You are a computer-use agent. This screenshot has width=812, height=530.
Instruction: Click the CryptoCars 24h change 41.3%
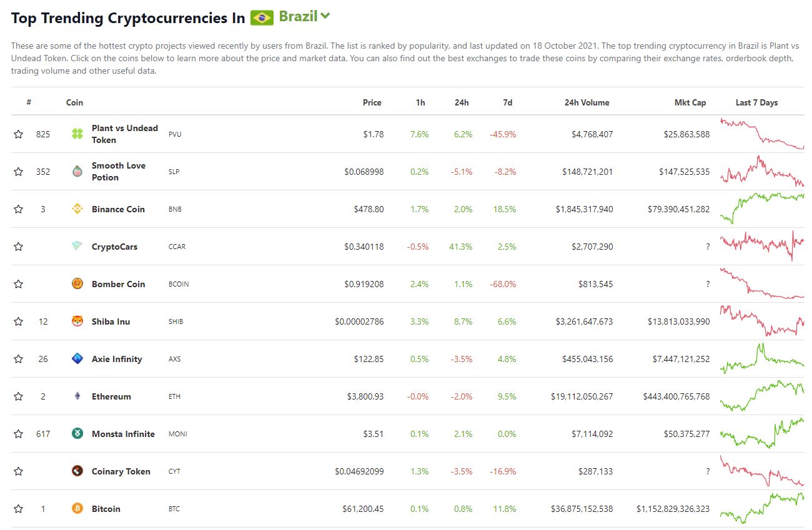(460, 247)
